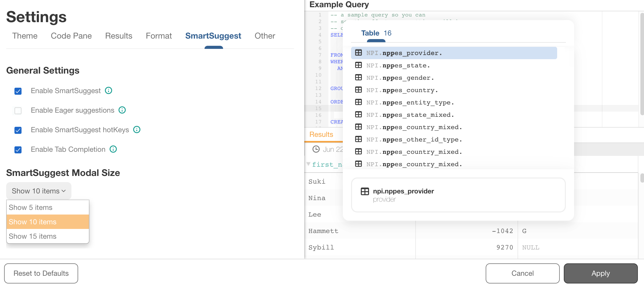Image resolution: width=644 pixels, height=285 pixels.
Task: Uncheck Enable SmartSuggest hotKeys checkbox
Action: tap(18, 130)
